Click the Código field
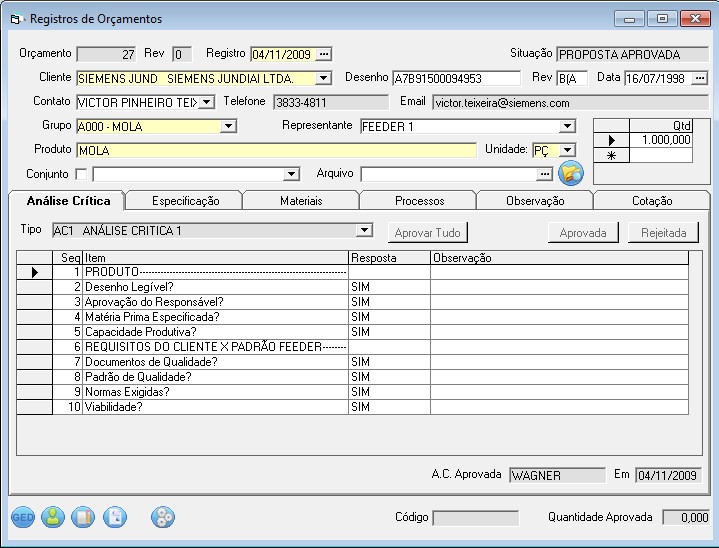Viewport: 719px width, 548px height. (476, 518)
